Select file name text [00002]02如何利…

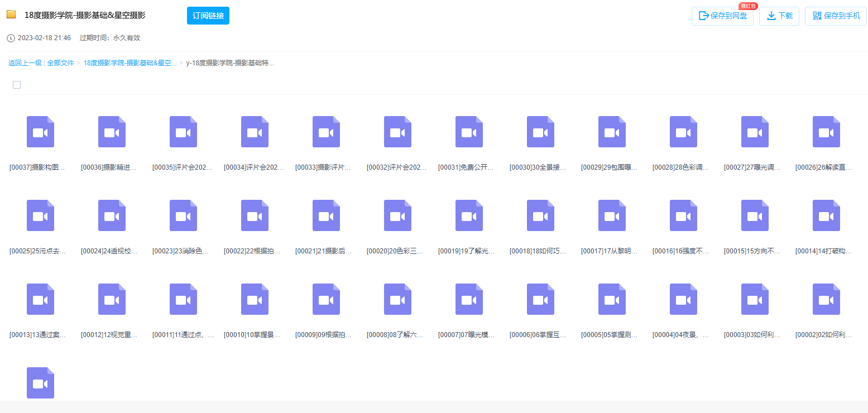pos(823,335)
